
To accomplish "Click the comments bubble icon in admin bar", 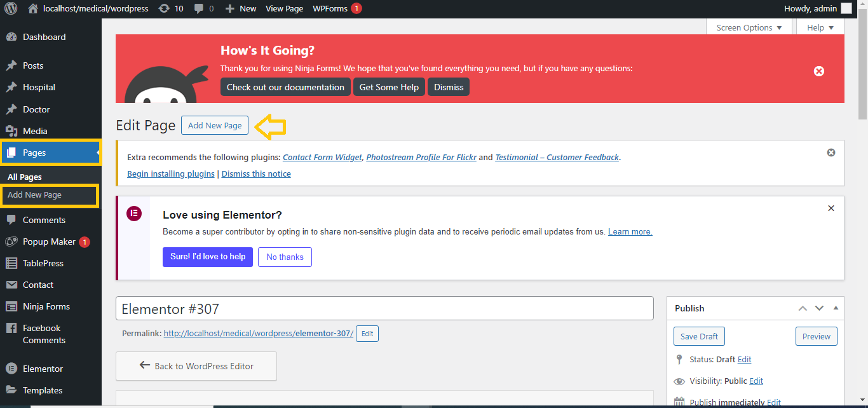I will [200, 9].
